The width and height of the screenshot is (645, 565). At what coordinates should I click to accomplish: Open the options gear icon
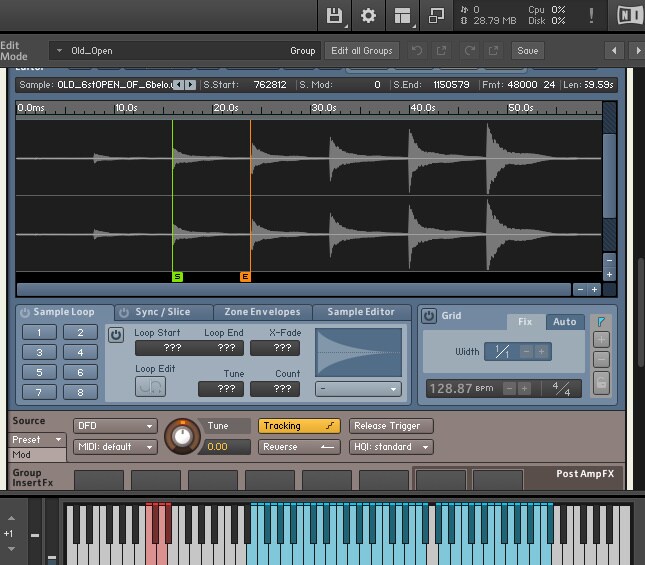click(368, 16)
